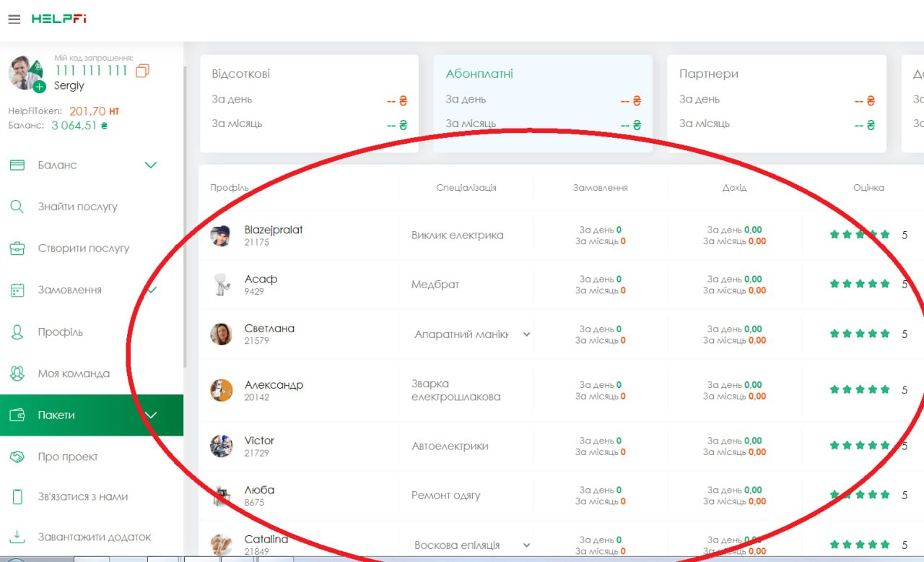Click the team icon for Моя команда
Image resolution: width=924 pixels, height=562 pixels.
[17, 373]
